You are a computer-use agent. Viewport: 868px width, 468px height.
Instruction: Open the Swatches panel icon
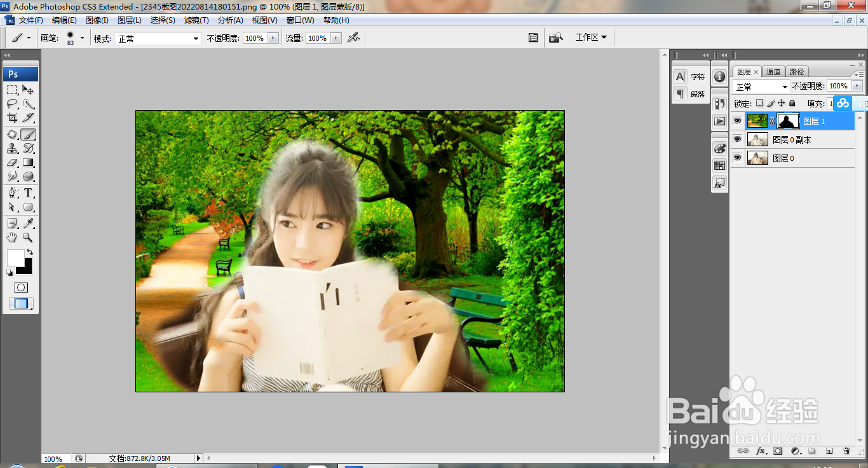pyautogui.click(x=719, y=165)
